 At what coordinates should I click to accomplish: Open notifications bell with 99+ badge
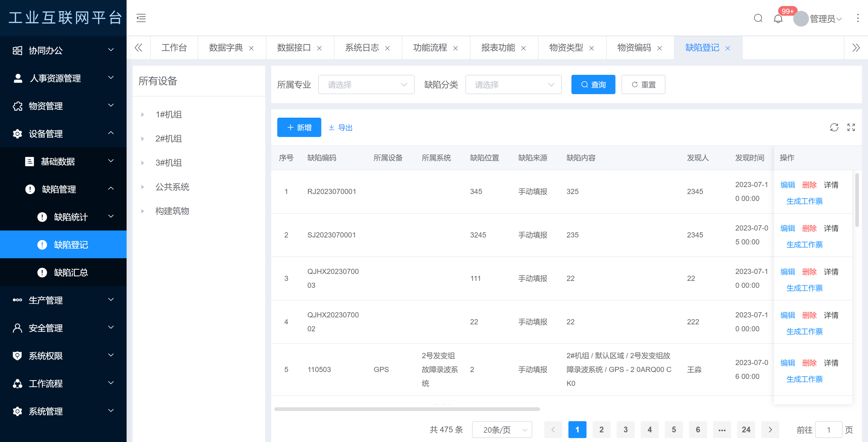point(778,19)
